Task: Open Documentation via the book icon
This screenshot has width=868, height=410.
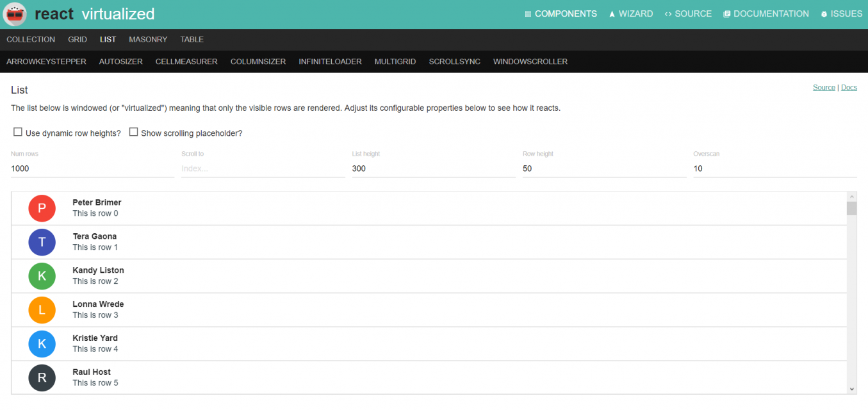Action: click(x=726, y=13)
